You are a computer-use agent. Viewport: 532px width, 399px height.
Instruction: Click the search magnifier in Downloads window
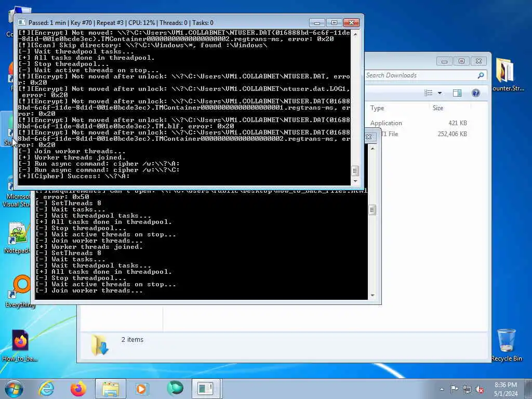click(481, 75)
